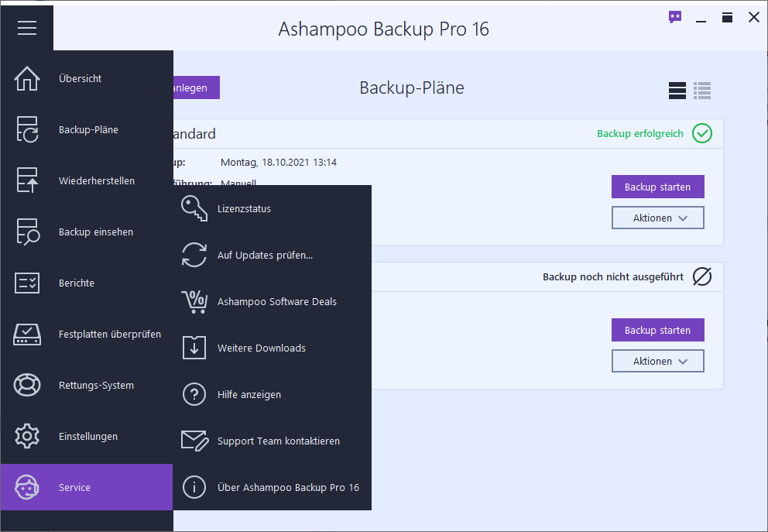Close the Ashampoo Backup Pro window
The image size is (768, 532).
pyautogui.click(x=754, y=18)
